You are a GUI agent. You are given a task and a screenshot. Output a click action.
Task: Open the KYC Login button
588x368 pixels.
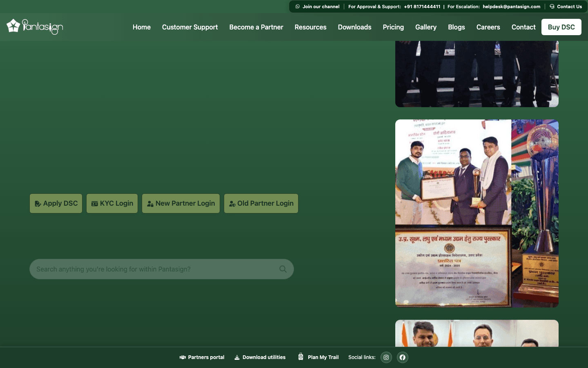click(112, 203)
